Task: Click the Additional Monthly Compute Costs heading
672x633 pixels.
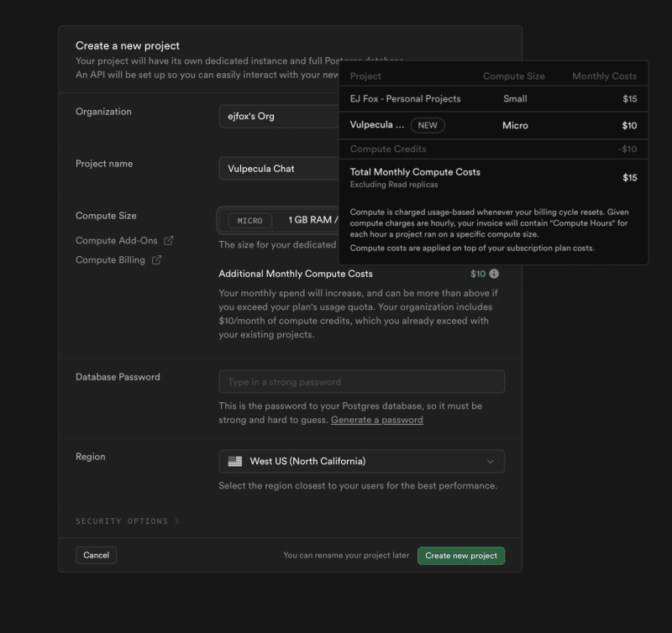Action: pyautogui.click(x=296, y=274)
